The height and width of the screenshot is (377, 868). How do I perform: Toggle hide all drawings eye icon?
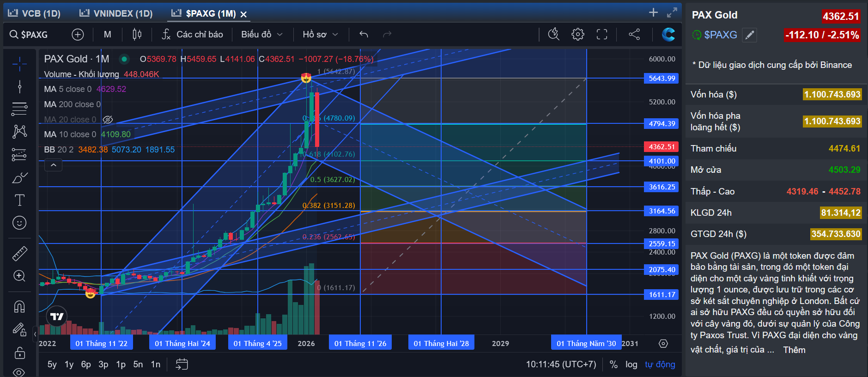click(19, 372)
